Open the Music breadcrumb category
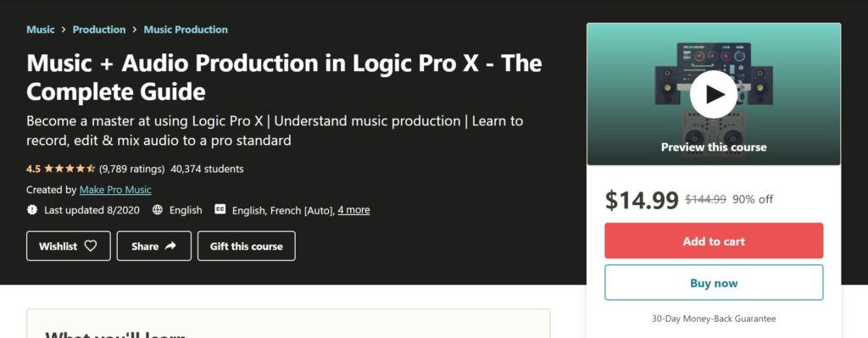868x338 pixels. click(41, 30)
